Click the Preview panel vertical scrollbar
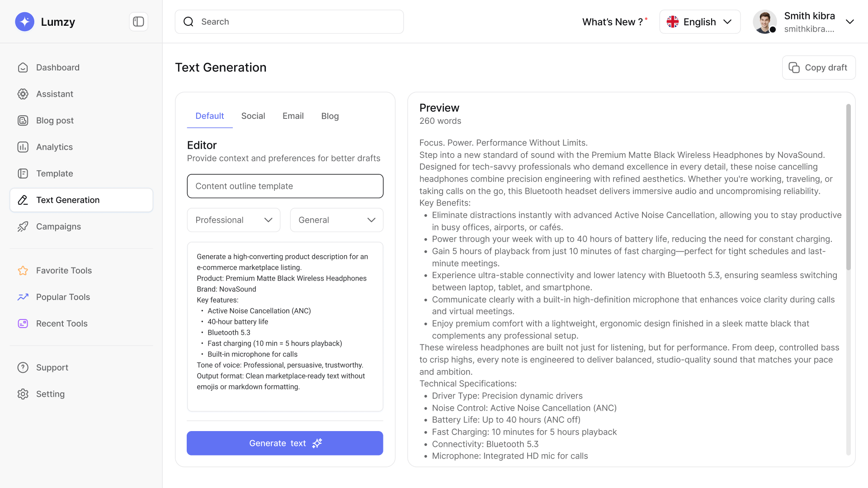The height and width of the screenshot is (488, 868). tap(848, 188)
